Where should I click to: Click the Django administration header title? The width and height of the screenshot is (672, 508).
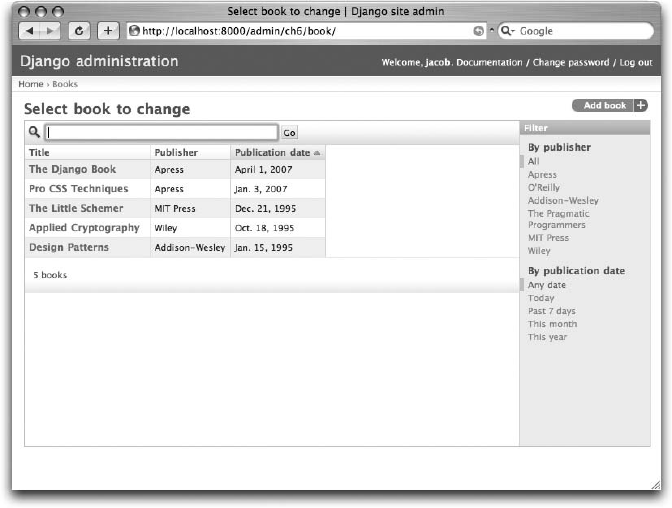[99, 61]
